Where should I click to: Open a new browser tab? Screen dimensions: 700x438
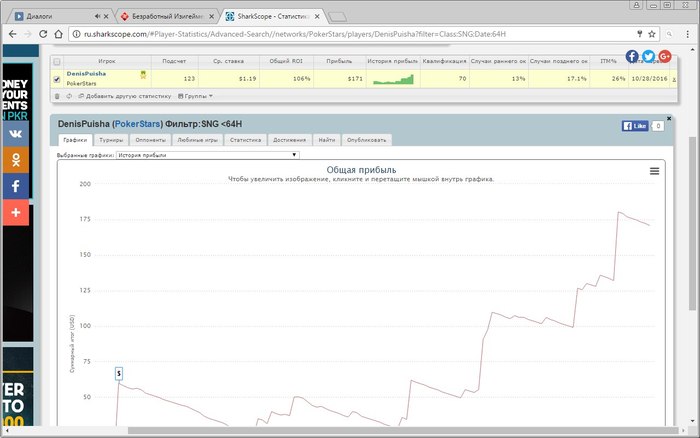[x=338, y=17]
